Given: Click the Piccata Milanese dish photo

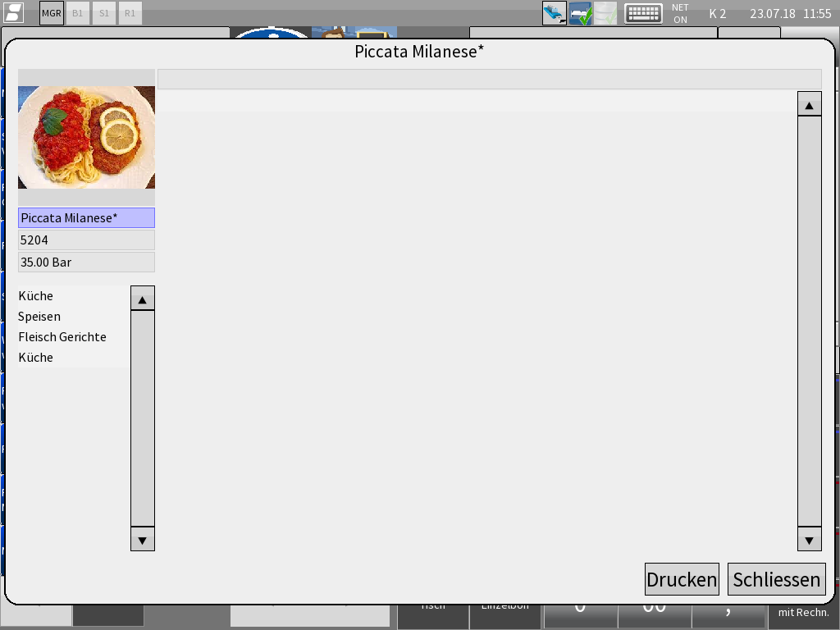Looking at the screenshot, I should point(86,137).
